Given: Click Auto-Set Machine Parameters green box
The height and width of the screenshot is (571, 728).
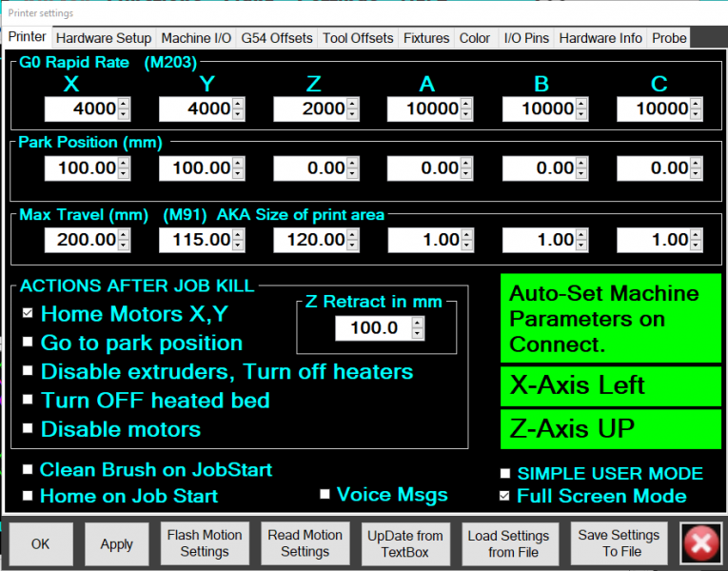Looking at the screenshot, I should click(610, 318).
